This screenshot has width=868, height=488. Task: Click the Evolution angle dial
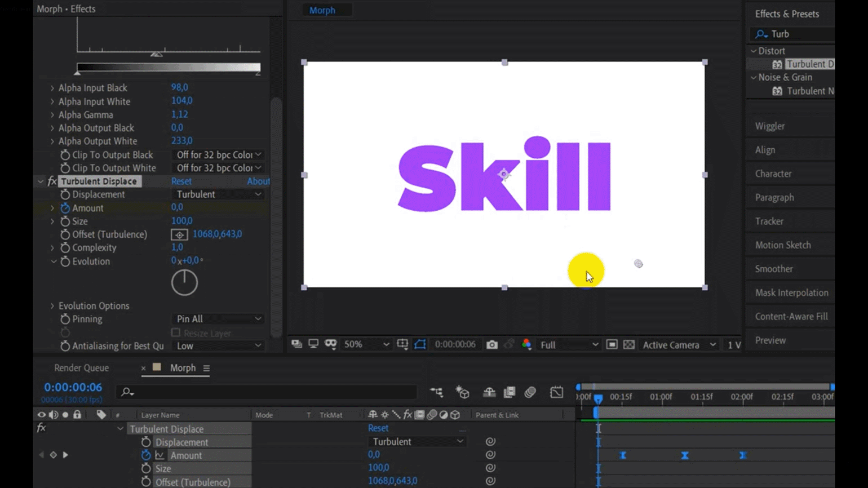click(x=184, y=282)
